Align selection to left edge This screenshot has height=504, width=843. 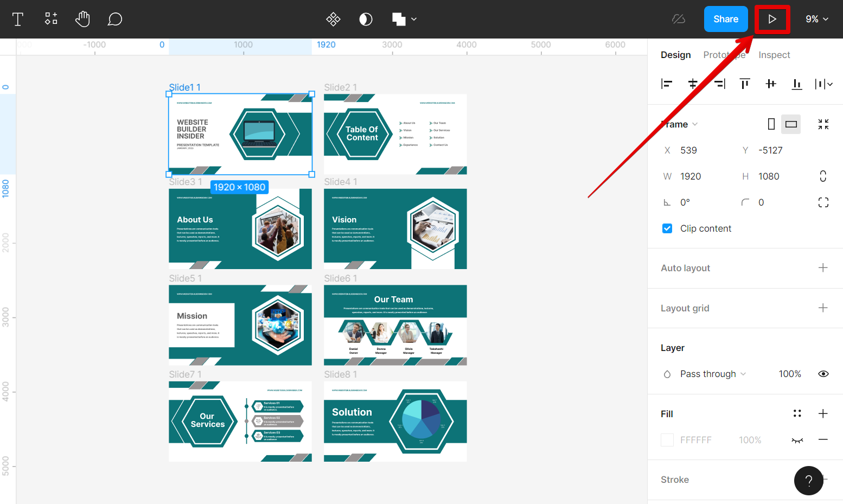667,84
